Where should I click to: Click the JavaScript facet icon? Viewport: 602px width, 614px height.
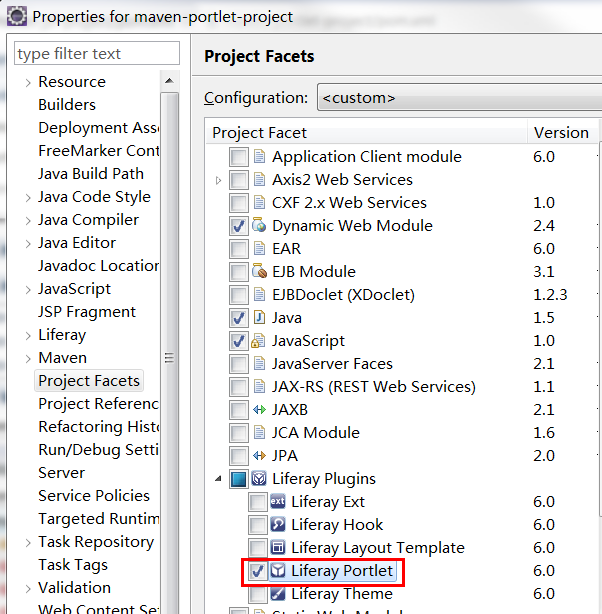(x=260, y=341)
